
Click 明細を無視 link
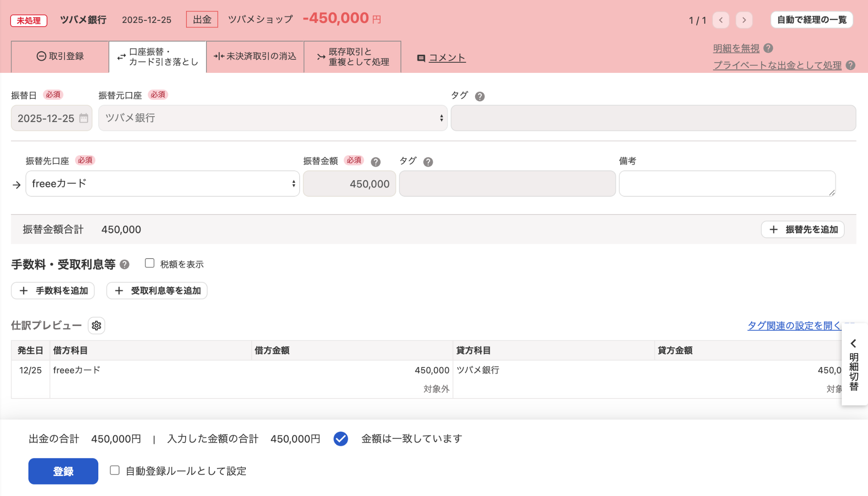click(x=736, y=48)
